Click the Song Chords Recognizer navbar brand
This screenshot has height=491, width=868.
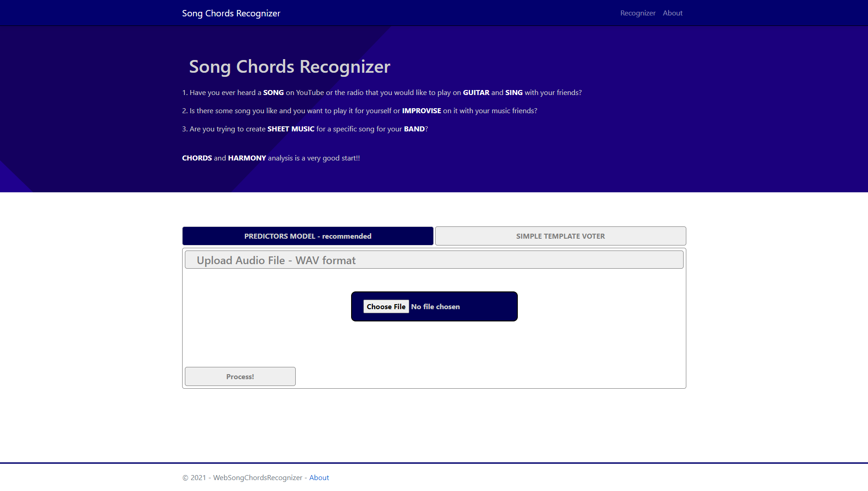(231, 13)
